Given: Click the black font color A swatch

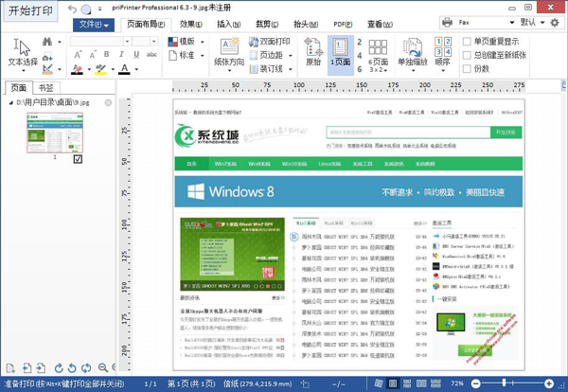Looking at the screenshot, I should pyautogui.click(x=124, y=69).
